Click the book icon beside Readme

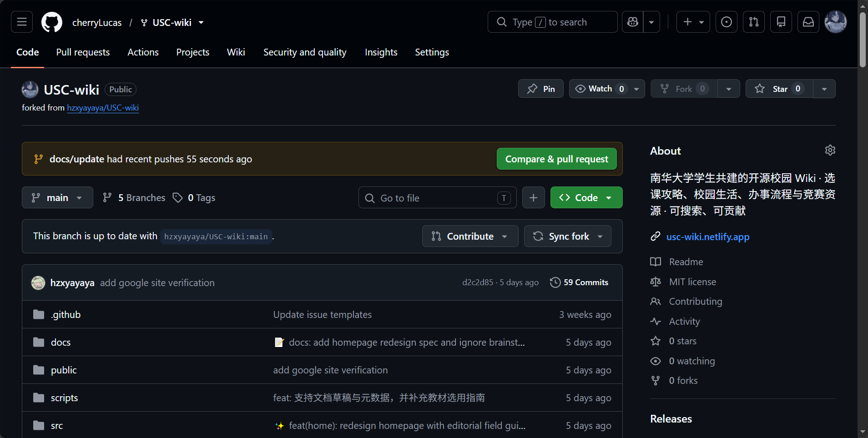coord(656,262)
